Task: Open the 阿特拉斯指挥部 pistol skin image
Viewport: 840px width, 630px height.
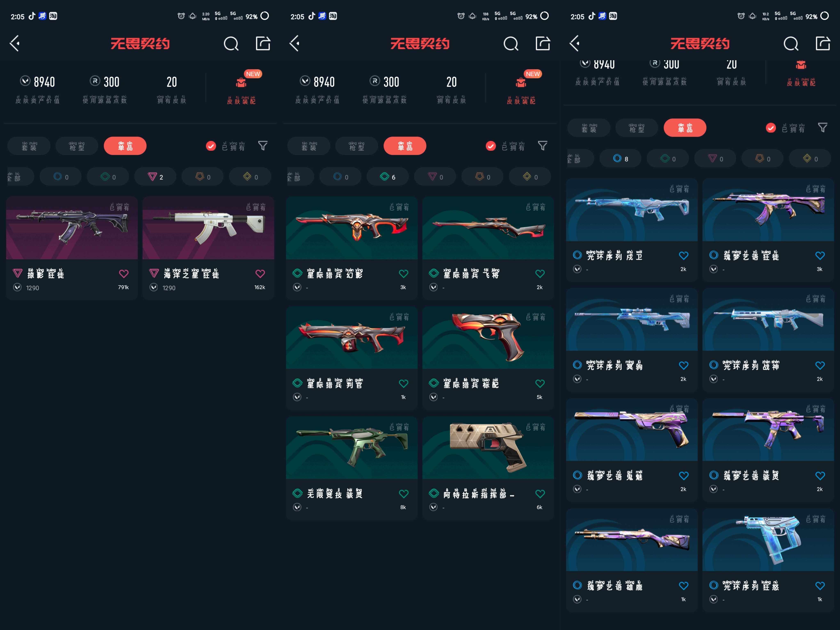Action: [x=488, y=448]
